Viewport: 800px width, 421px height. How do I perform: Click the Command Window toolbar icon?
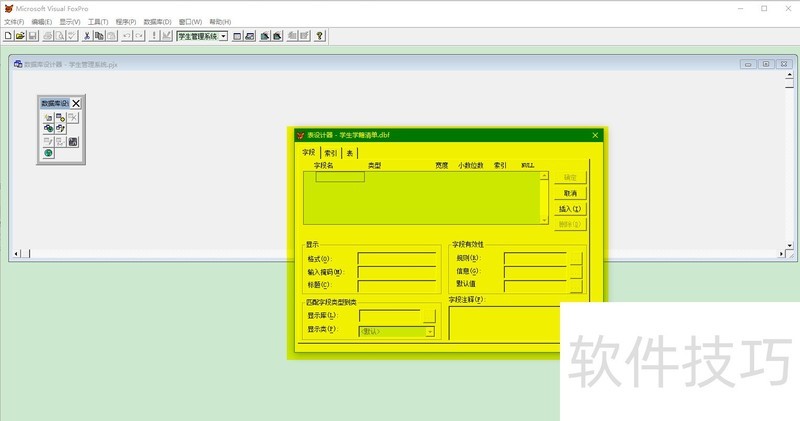237,36
